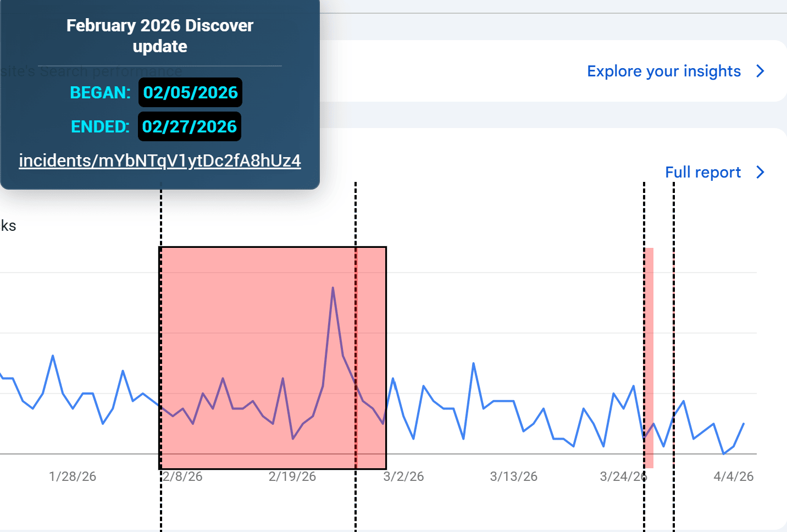Open the incidents/mYbNTqV1ytDc2fA8hUz4 link
The height and width of the screenshot is (532, 787).
[x=160, y=160]
